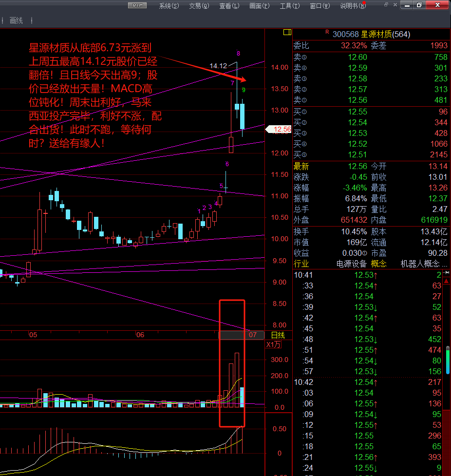Click the 05 date marker on time axis

pyautogui.click(x=33, y=335)
